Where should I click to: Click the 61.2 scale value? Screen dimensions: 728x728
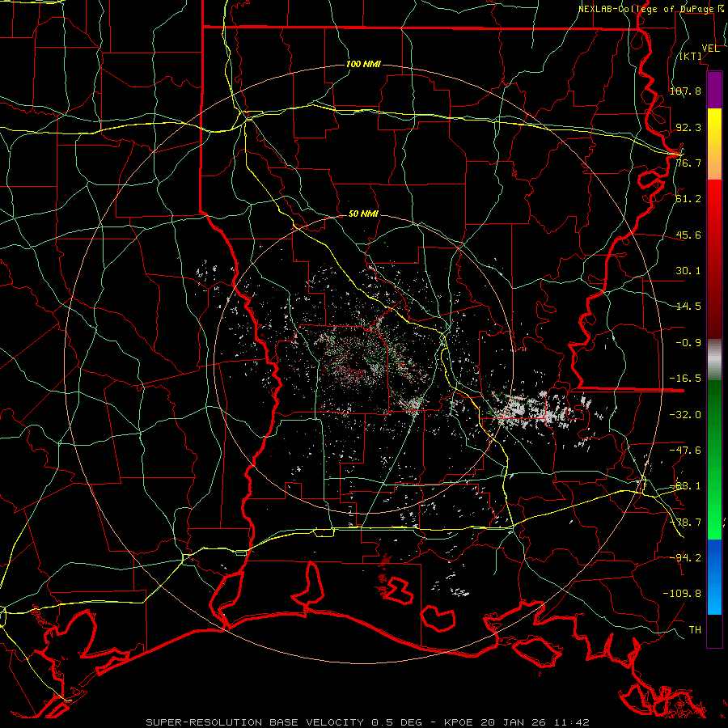[688, 199]
